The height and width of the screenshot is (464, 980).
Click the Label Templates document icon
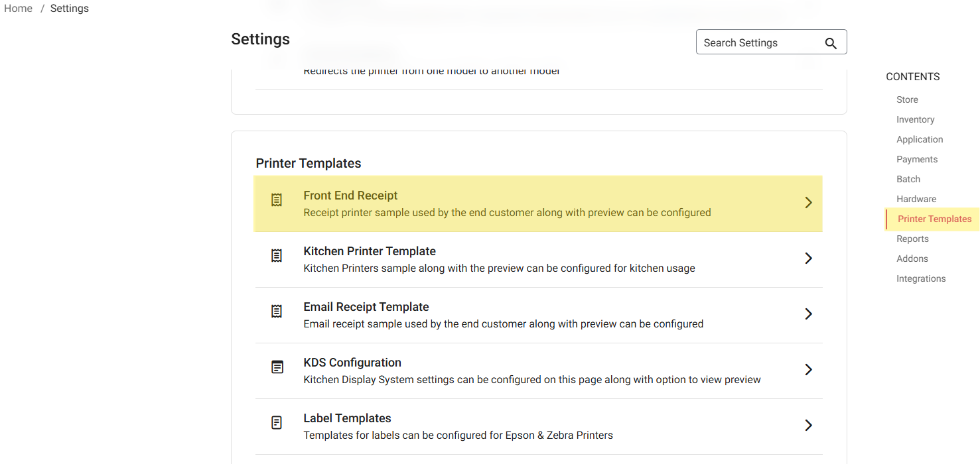[277, 423]
